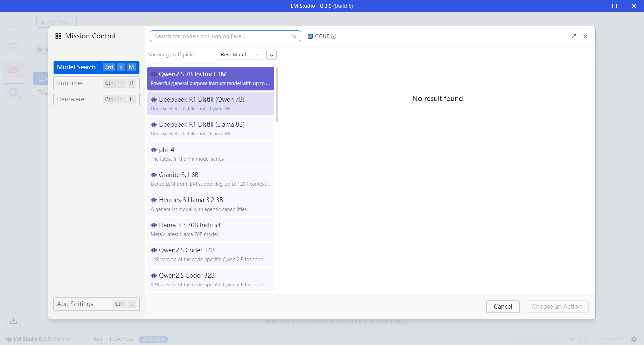Click the Cancel button
This screenshot has height=345, width=644.
(503, 307)
